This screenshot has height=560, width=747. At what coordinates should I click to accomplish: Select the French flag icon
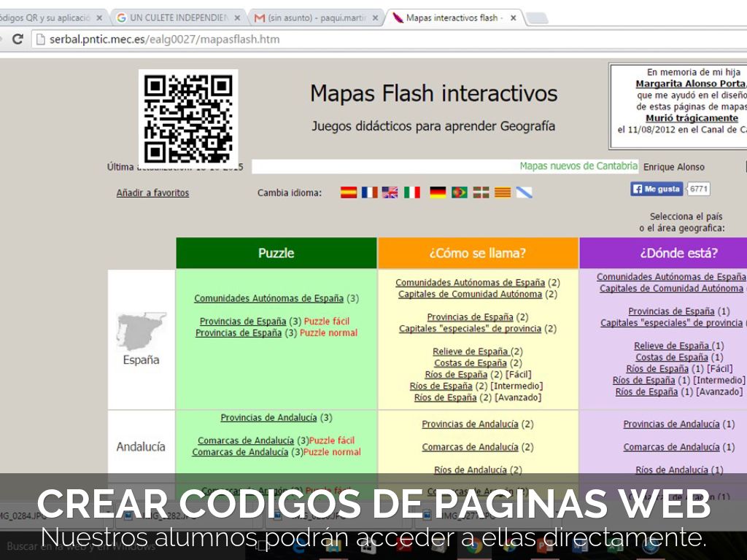click(370, 192)
